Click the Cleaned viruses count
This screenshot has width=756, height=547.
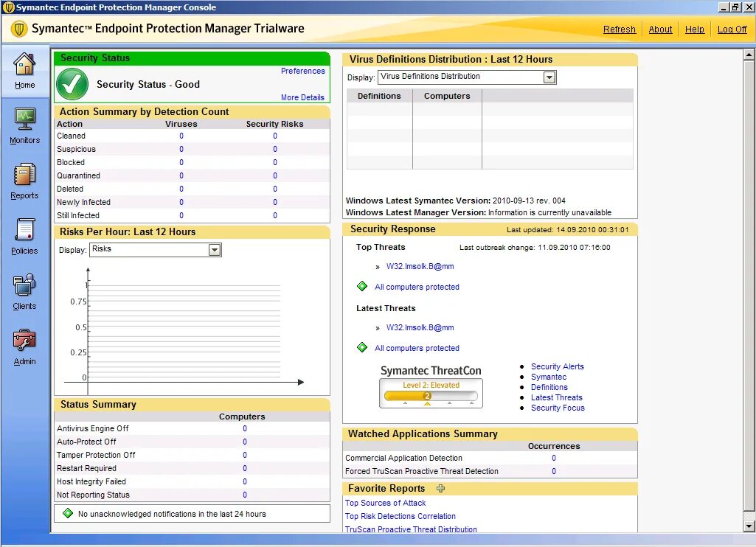[181, 136]
